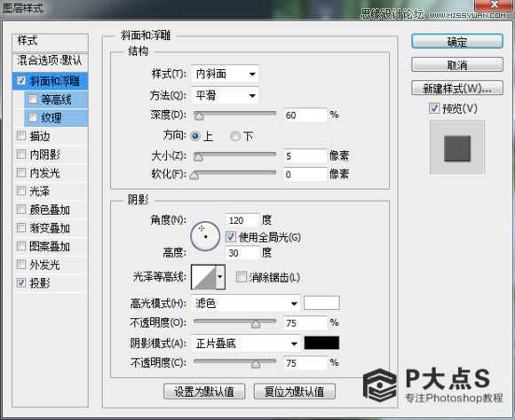Open the 光泽等高线 contour picker arrow
The image size is (515, 420).
point(220,277)
